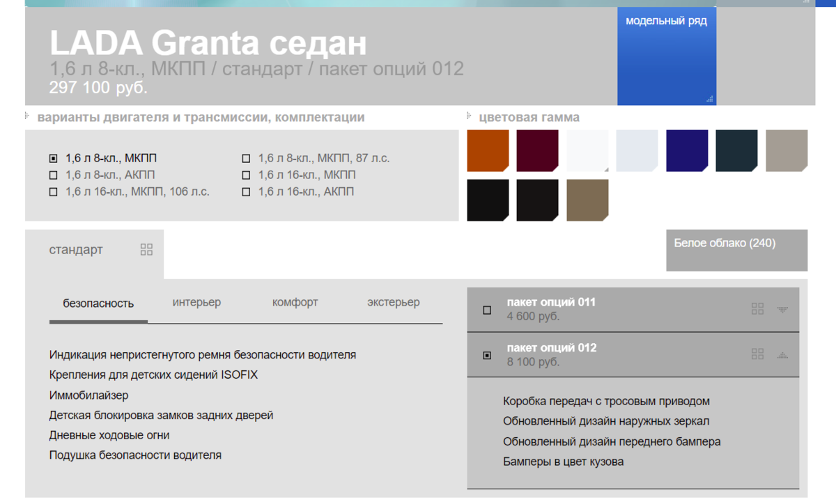Check the пакет опций 011 checkbox
This screenshot has width=836, height=504.
[487, 310]
